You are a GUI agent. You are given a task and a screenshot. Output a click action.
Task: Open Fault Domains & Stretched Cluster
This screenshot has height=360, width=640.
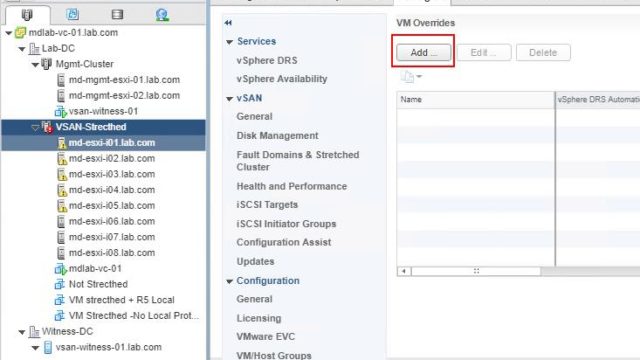(298, 161)
